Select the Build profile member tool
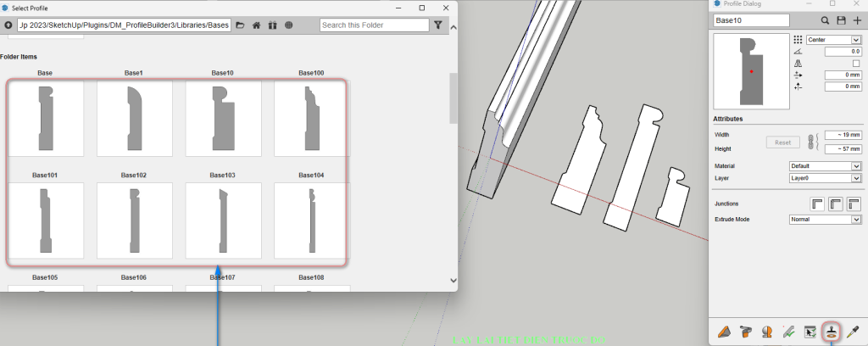The image size is (868, 346). tap(724, 332)
